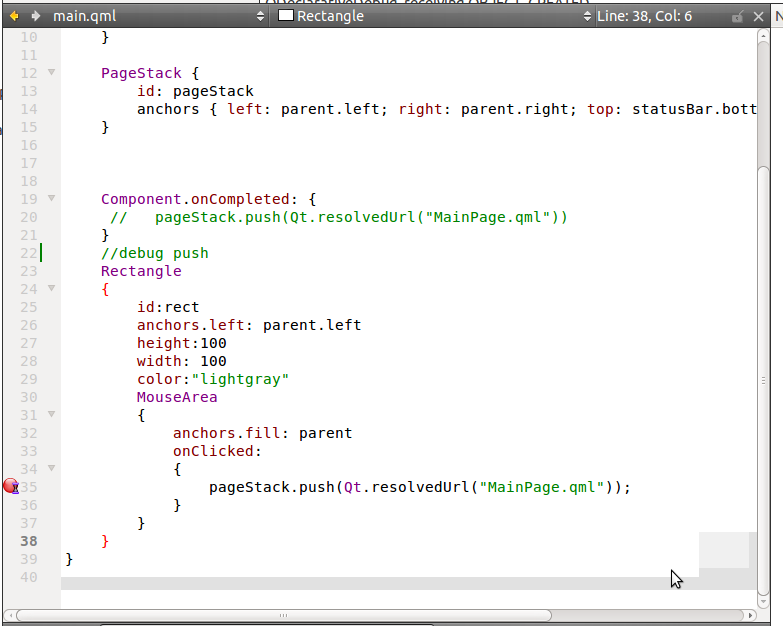Go back with the yellow left arrow

point(14,17)
